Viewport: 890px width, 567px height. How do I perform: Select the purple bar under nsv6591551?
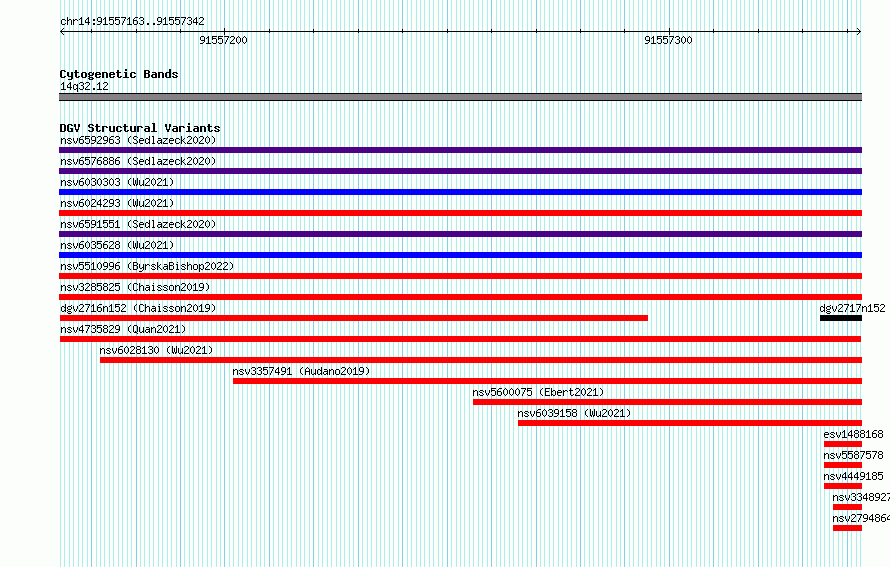tap(460, 234)
